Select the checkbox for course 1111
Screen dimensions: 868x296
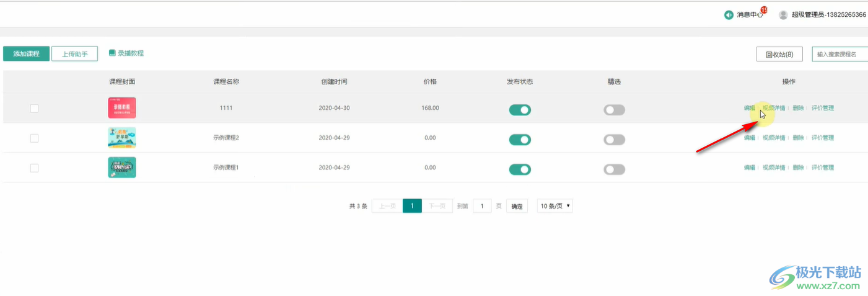[34, 109]
